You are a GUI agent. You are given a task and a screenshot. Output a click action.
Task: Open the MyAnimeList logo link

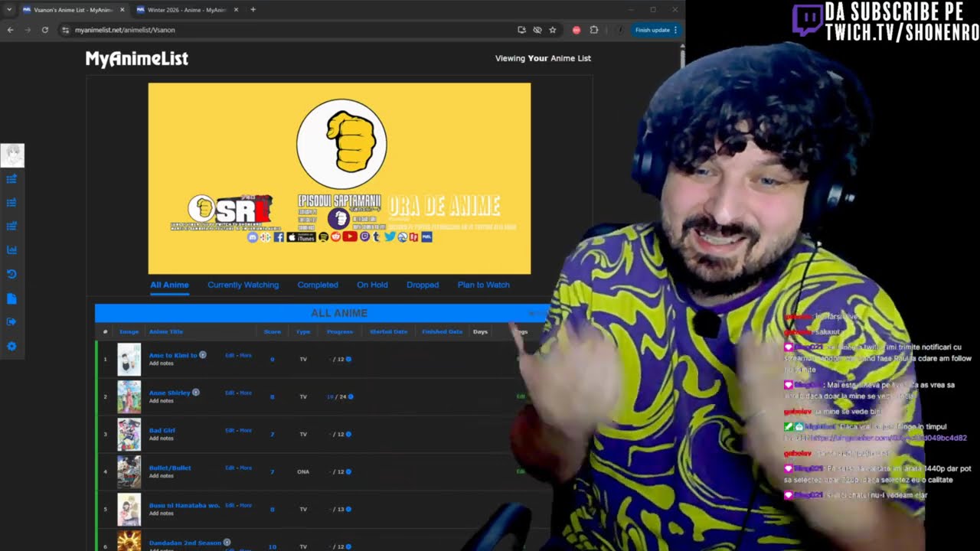tap(137, 59)
